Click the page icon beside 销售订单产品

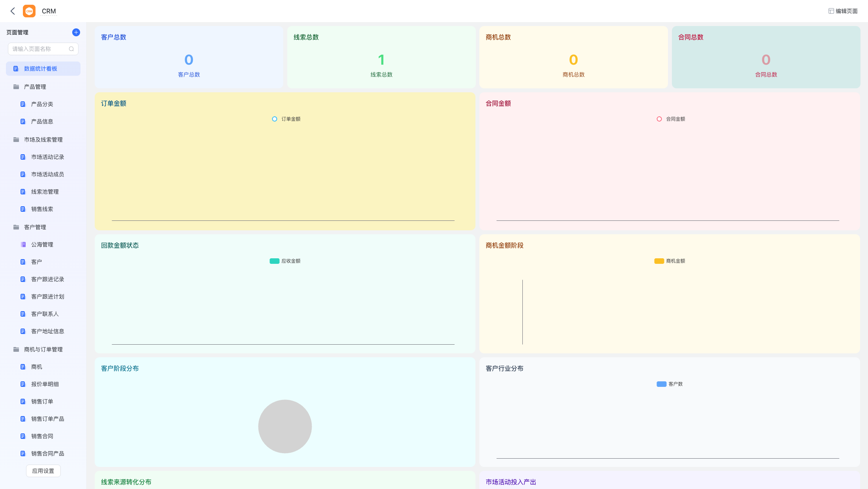click(23, 419)
